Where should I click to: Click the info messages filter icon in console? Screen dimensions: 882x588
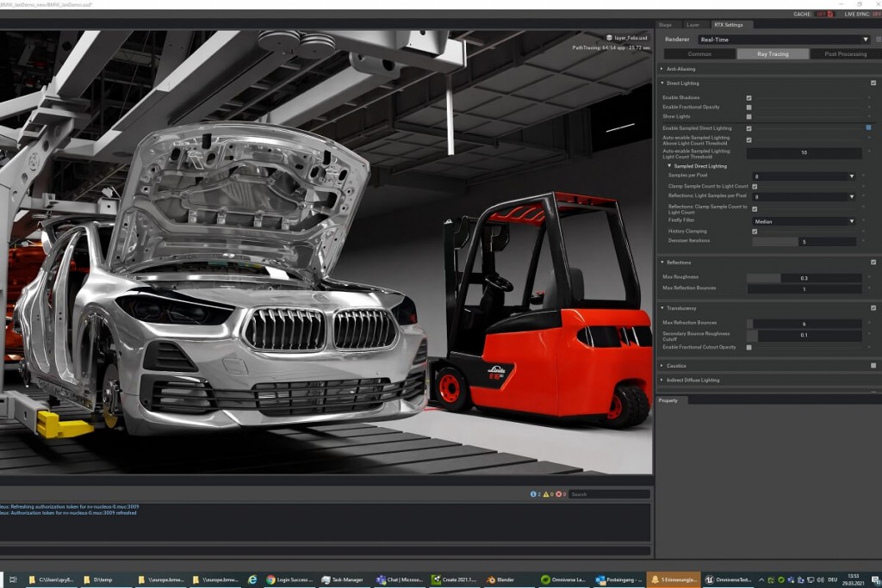(x=534, y=494)
